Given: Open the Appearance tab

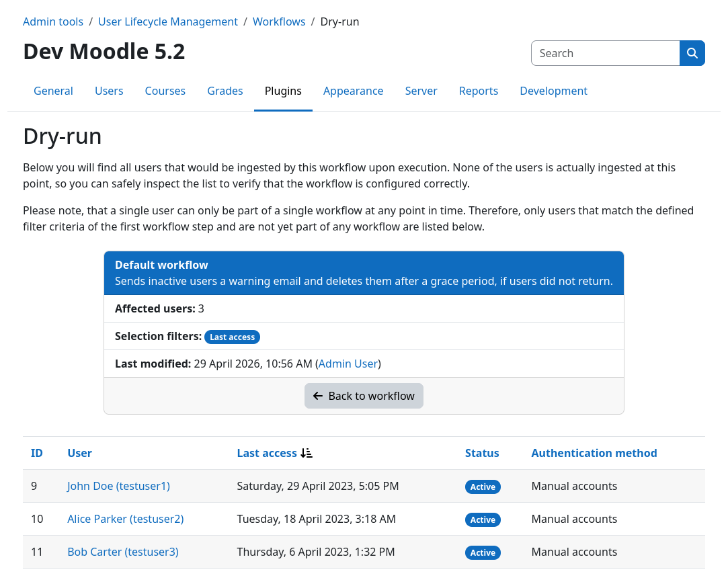Looking at the screenshot, I should tap(353, 91).
